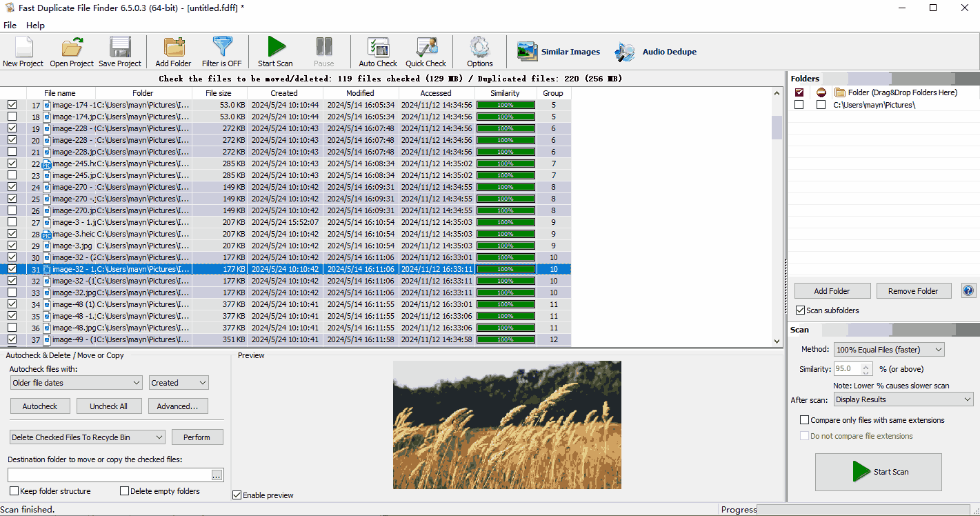Open the scan Method dropdown
This screenshot has height=516, width=980.
click(889, 350)
